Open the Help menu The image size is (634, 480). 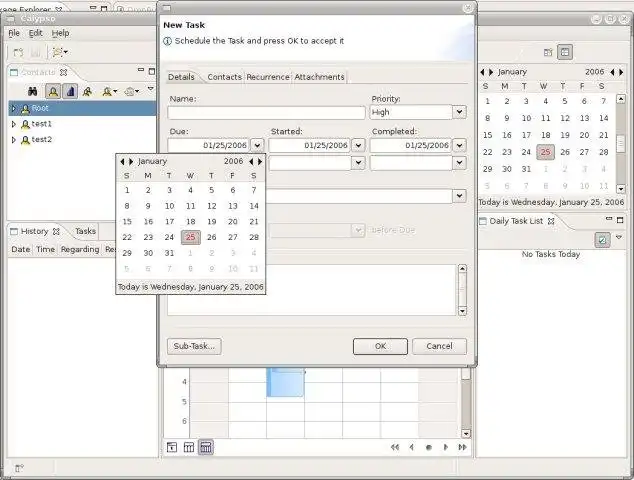click(60, 33)
